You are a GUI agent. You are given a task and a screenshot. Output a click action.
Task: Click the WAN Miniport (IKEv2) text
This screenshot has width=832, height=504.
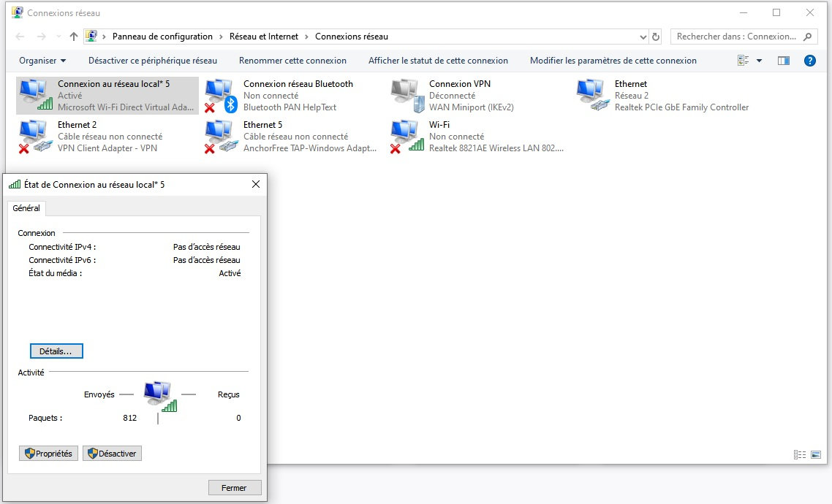[x=471, y=107]
